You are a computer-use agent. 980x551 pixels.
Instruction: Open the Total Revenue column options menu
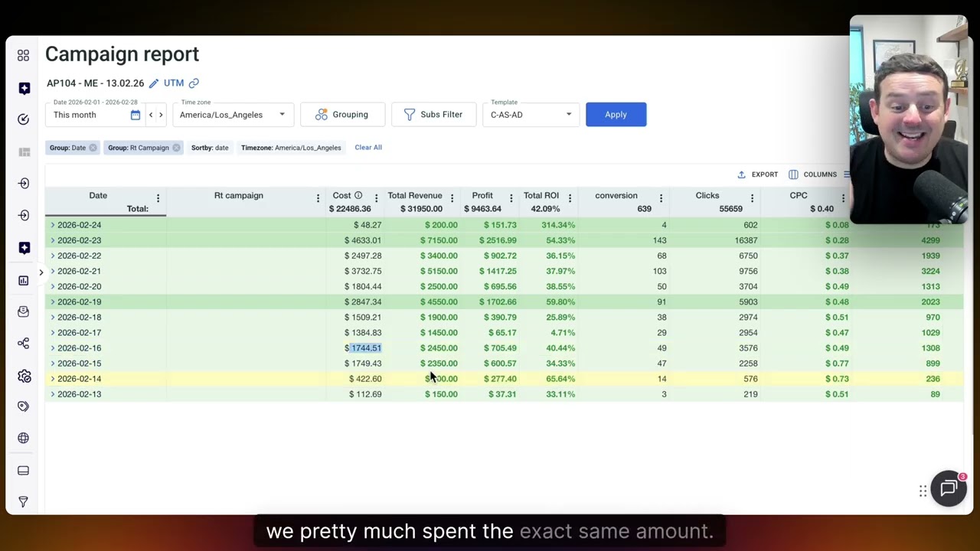[x=452, y=199]
